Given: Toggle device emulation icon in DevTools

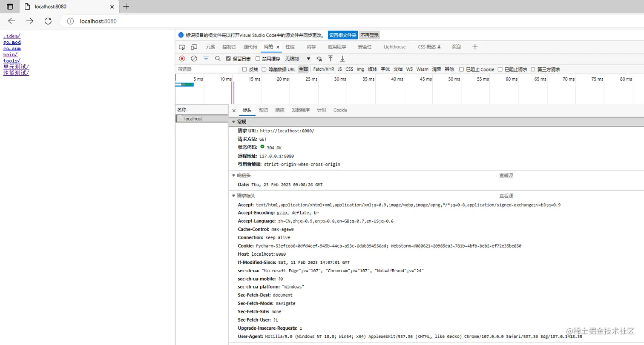Looking at the screenshot, I should tap(194, 47).
